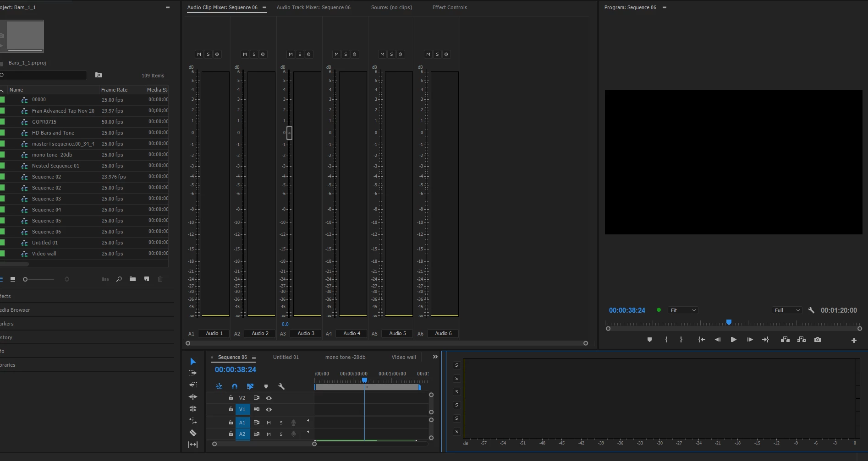This screenshot has height=461, width=868.
Task: Open Project panel hamburger menu
Action: pyautogui.click(x=168, y=7)
